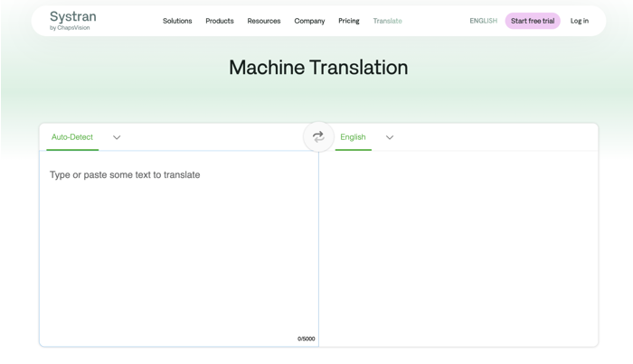Open the ENGLISH site language selector
Image resolution: width=633 pixels, height=364 pixels.
tap(483, 21)
